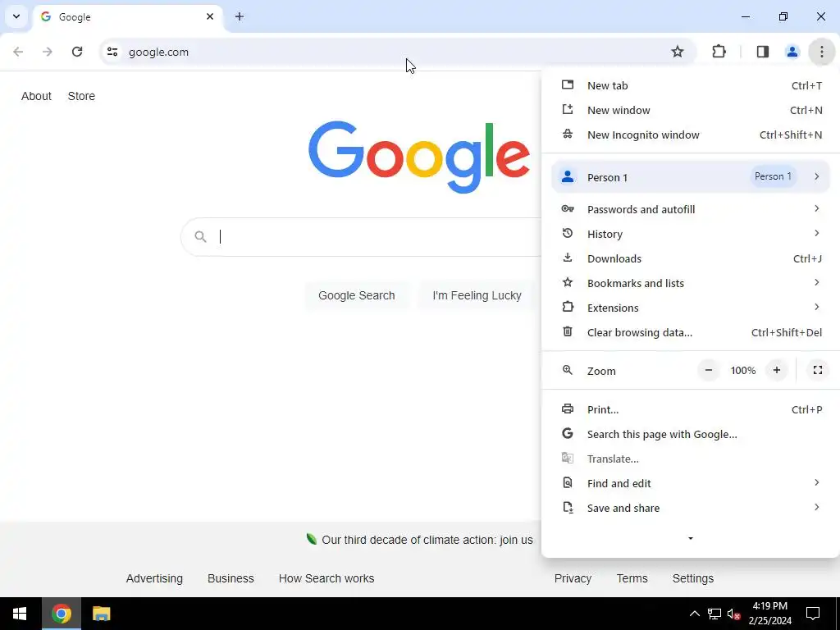Increase zoom with the plus button
Viewport: 840px width, 630px height.
[x=777, y=370]
